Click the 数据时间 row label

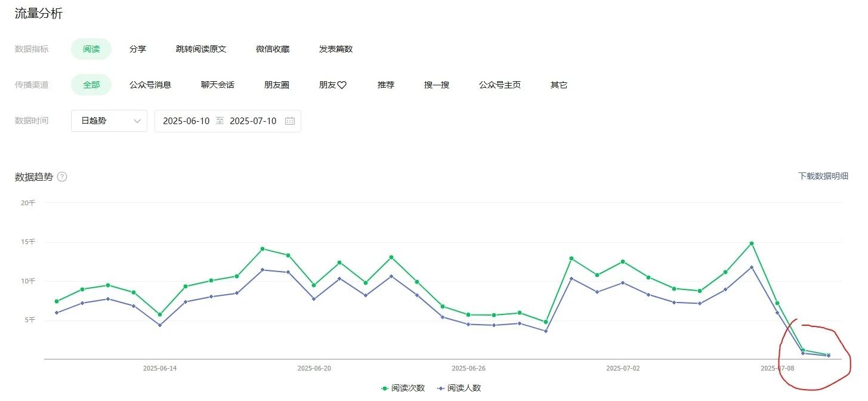coord(32,121)
